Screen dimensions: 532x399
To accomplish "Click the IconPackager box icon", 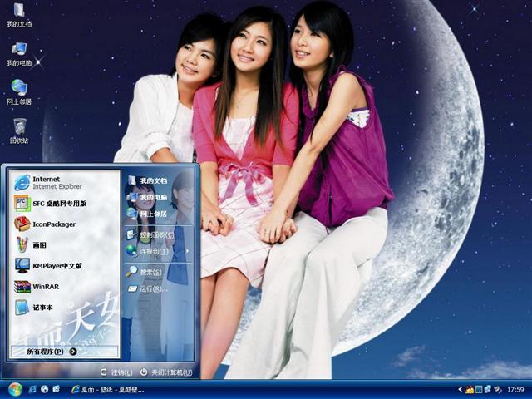I will [22, 224].
